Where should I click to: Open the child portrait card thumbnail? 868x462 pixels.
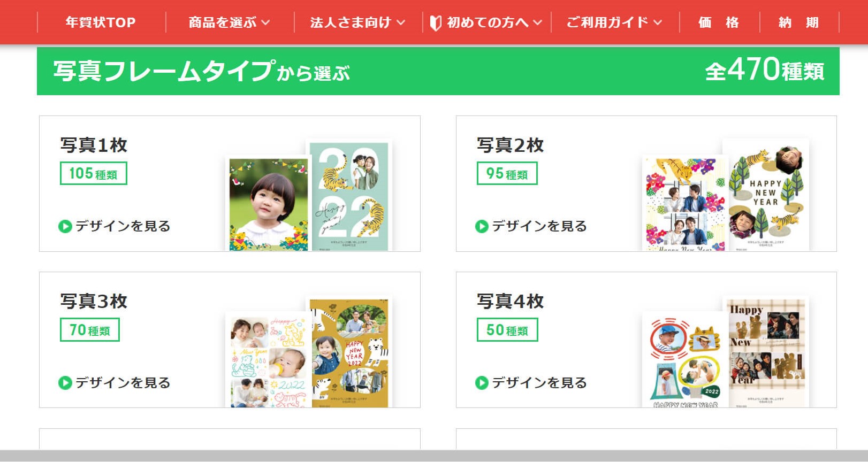(x=269, y=204)
